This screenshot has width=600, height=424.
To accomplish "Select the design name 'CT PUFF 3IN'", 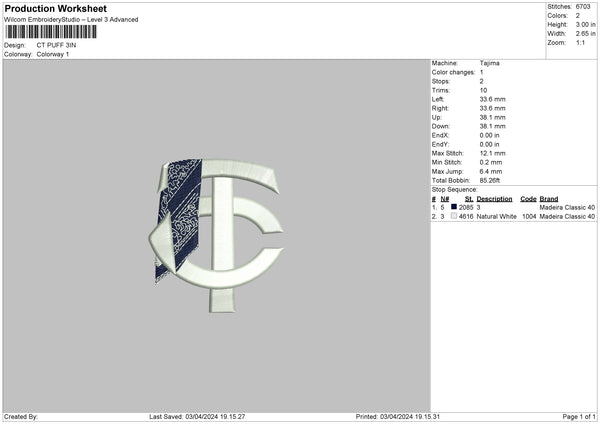I will pos(56,45).
